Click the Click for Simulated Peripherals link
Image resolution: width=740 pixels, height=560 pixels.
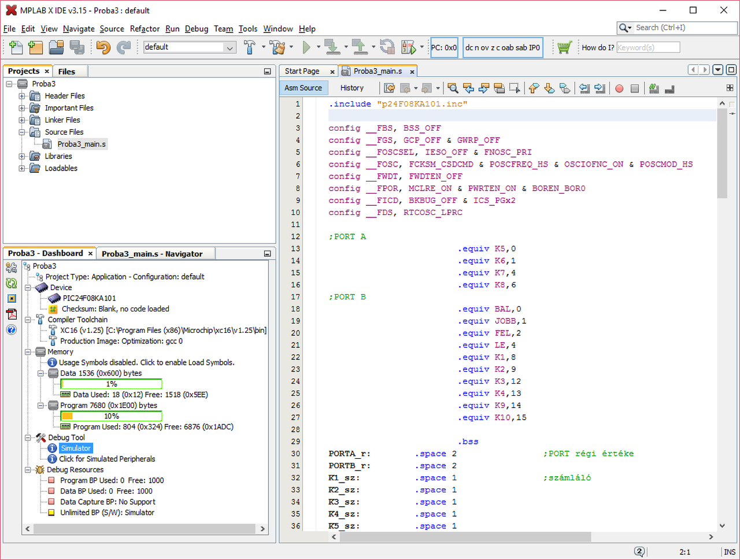click(x=107, y=459)
